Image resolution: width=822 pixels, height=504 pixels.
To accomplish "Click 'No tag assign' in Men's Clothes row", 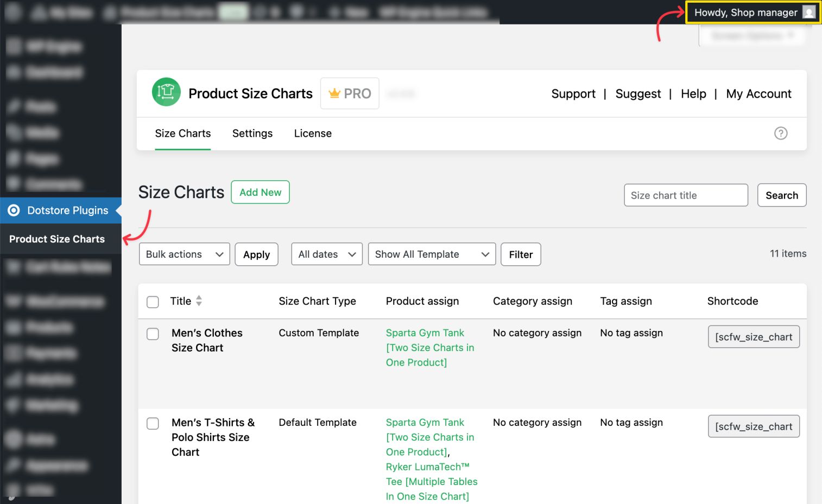I will tap(631, 333).
